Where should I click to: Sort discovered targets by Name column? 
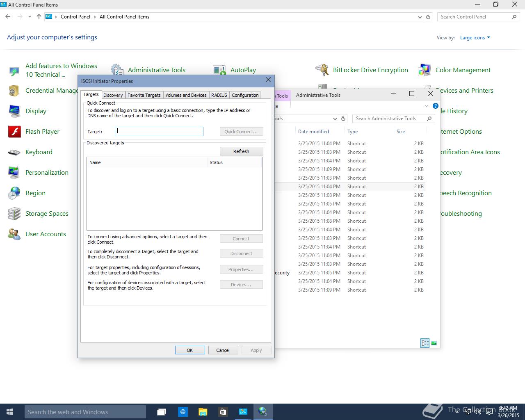pos(147,162)
